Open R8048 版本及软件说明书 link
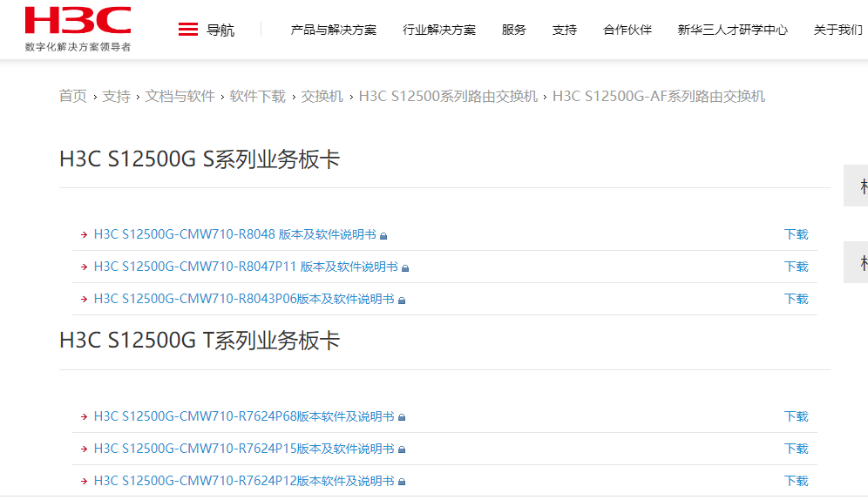 (x=235, y=234)
